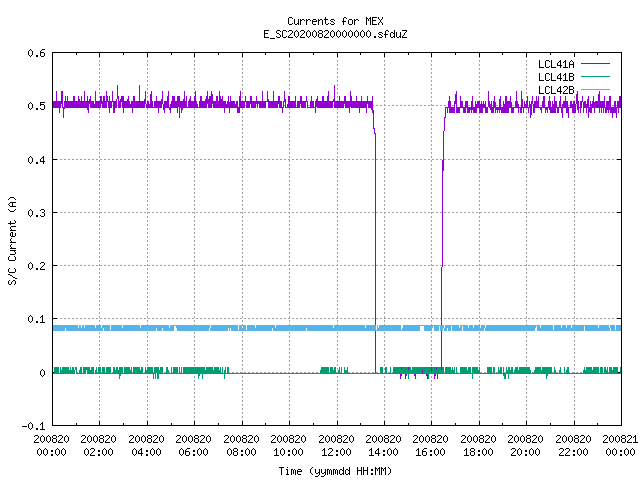Image resolution: width=640 pixels, height=480 pixels.
Task: Click the LCL41A legend label
Action: point(556,64)
